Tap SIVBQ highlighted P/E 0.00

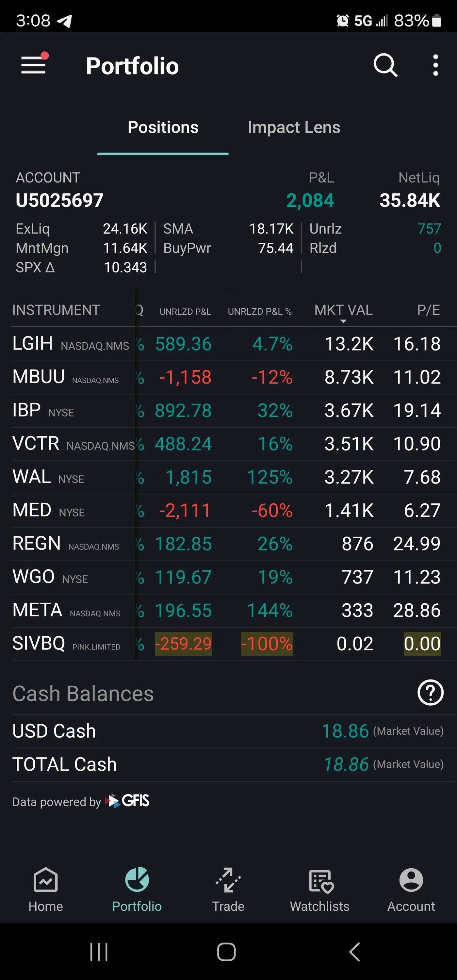422,644
